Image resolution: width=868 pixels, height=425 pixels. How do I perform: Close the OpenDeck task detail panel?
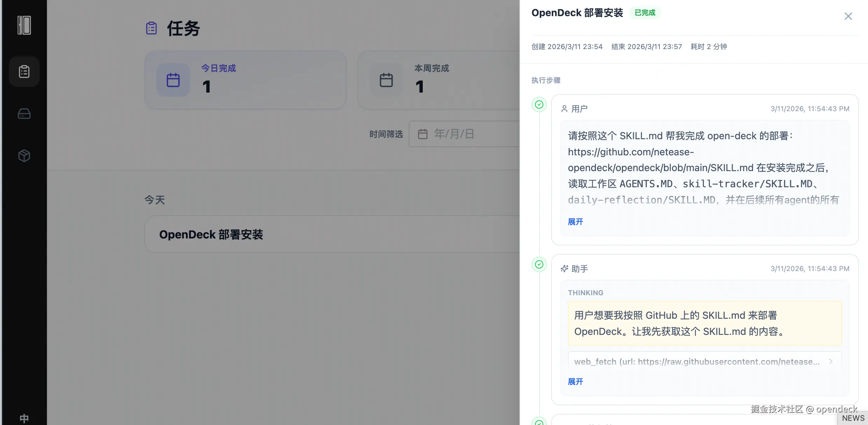[x=848, y=16]
